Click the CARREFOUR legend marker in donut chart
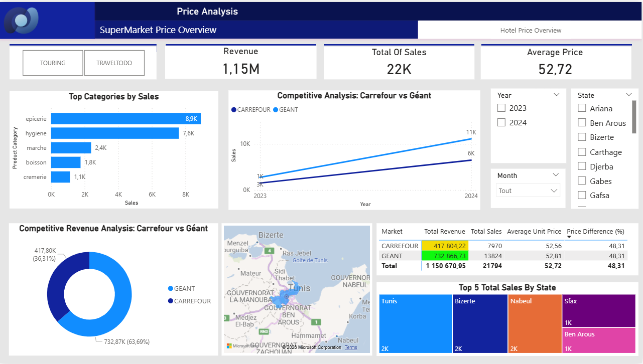 point(171,301)
